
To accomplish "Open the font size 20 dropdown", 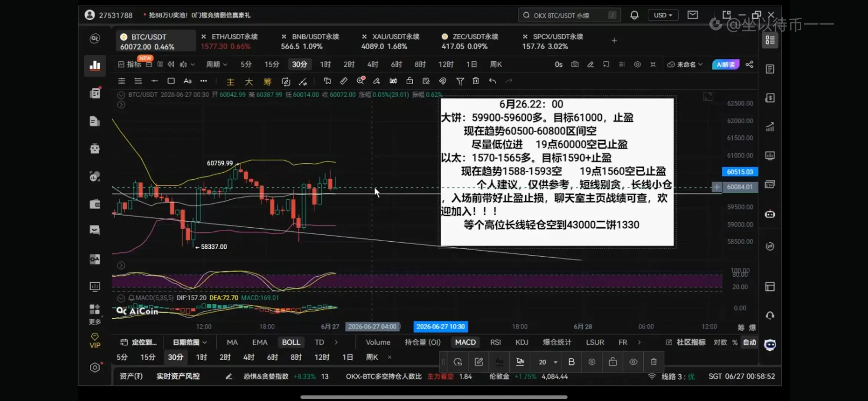I will pyautogui.click(x=548, y=362).
